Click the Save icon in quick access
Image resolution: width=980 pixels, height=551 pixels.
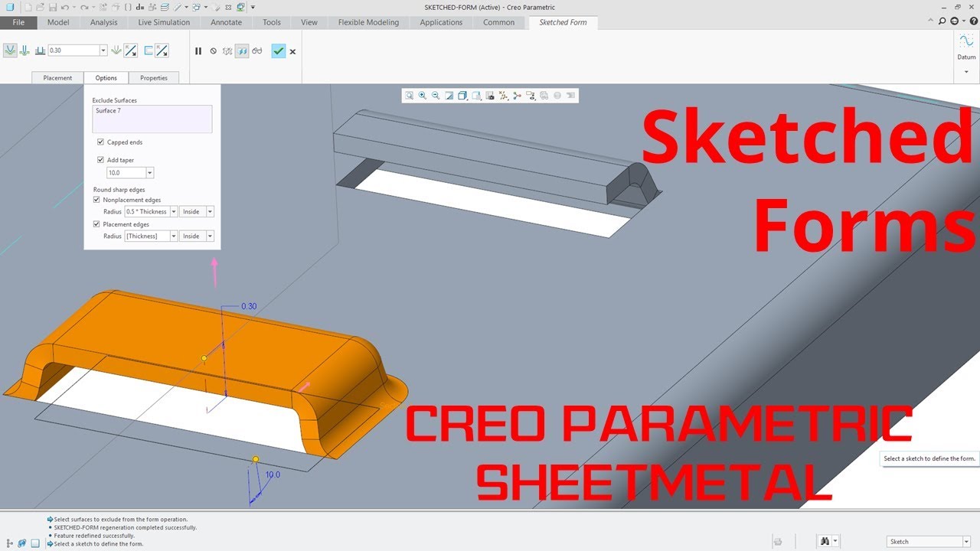51,7
